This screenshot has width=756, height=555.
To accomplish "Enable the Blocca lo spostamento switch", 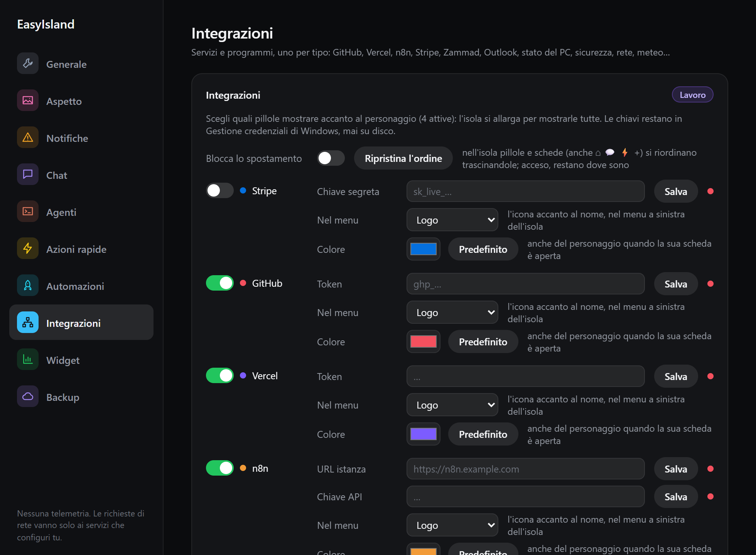I will (x=331, y=158).
